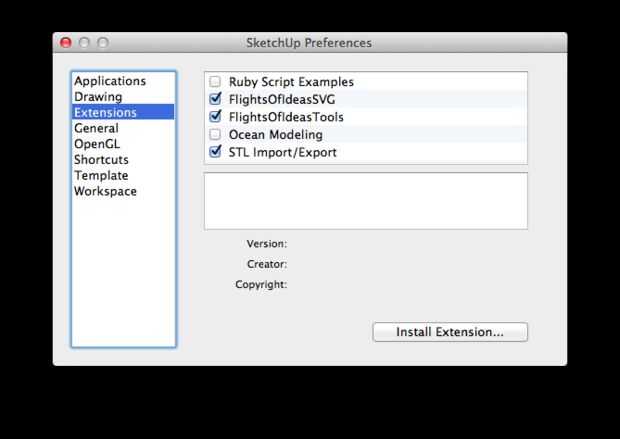Viewport: 620px width, 439px height.
Task: Uncheck the FlightsOfIdeasSVG extension checkbox
Action: 215,100
